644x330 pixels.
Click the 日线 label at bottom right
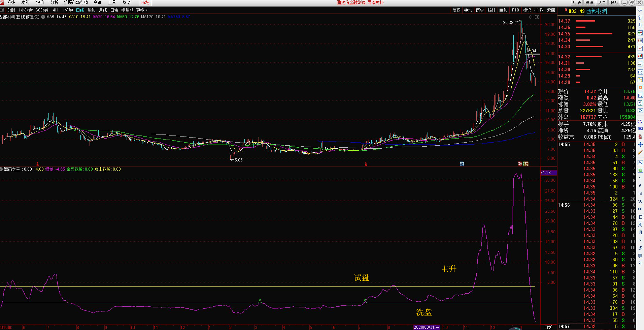click(548, 327)
